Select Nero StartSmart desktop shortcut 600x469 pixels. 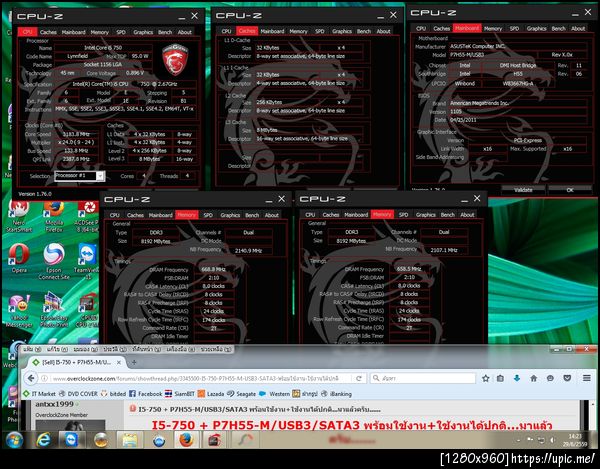coord(18,216)
